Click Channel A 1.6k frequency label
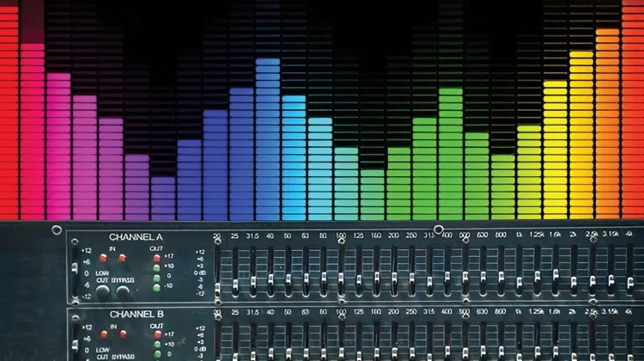644x361 pixels. point(555,235)
